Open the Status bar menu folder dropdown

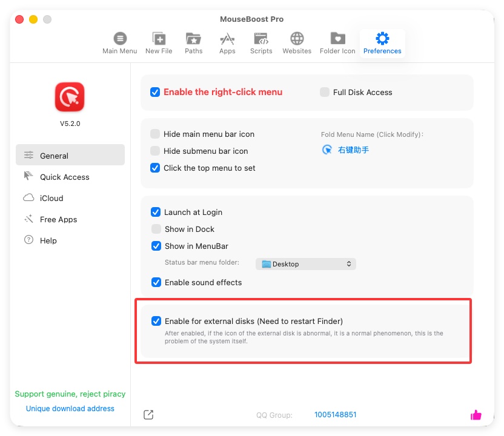[x=306, y=264]
